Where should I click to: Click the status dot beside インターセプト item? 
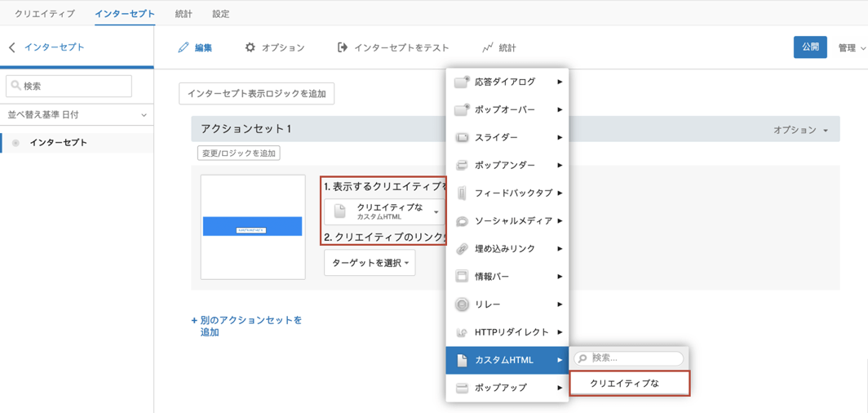coord(15,143)
